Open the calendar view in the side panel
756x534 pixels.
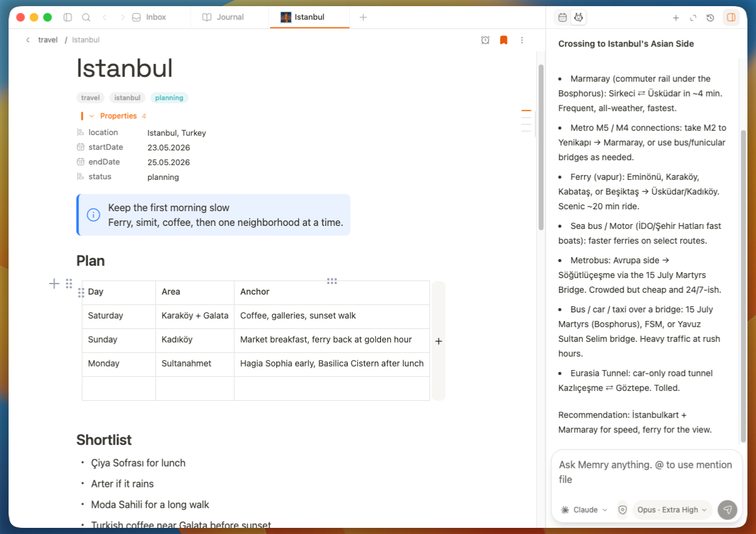(x=562, y=18)
